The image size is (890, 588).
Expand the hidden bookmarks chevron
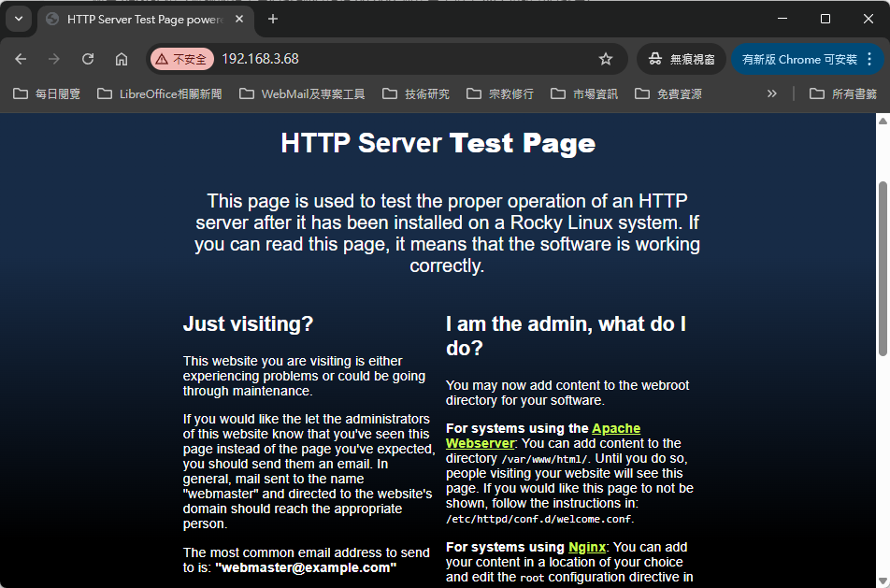[772, 93]
